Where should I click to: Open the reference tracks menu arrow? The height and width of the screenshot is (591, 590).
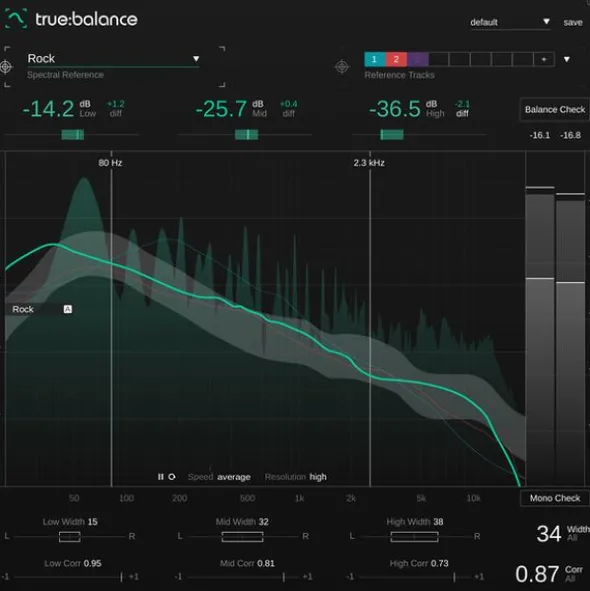[567, 60]
